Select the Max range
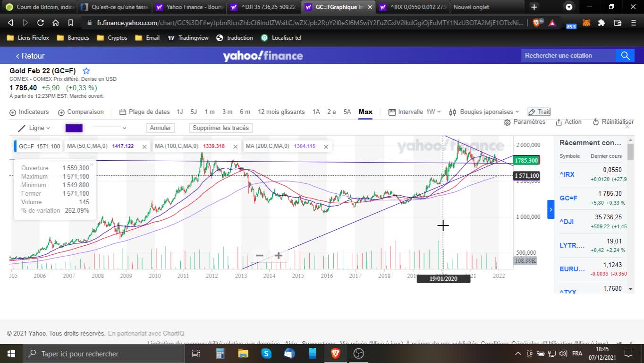 365,112
